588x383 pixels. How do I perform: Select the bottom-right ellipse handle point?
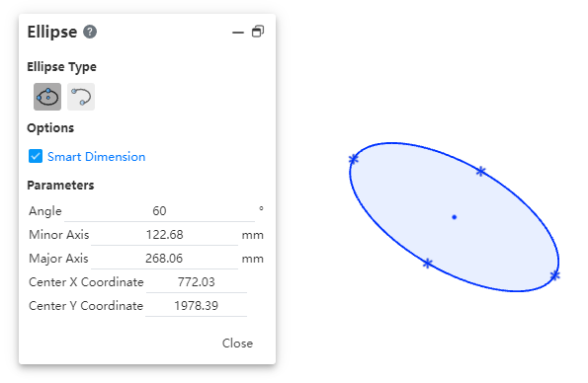[555, 275]
